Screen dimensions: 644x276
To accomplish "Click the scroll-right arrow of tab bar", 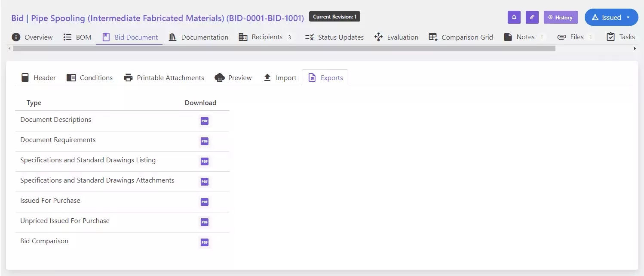I will 635,49.
